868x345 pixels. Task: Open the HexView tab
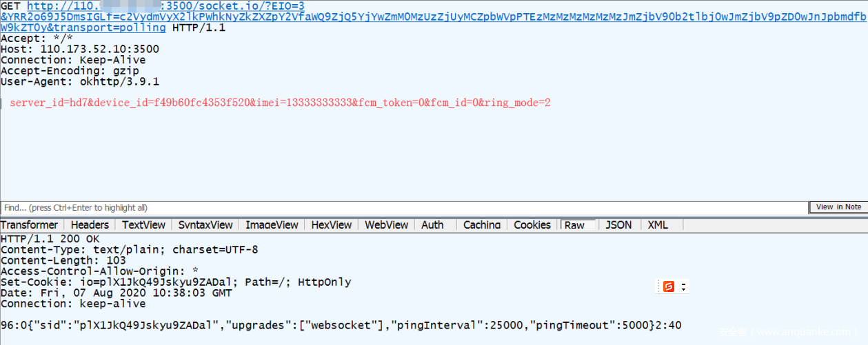pyautogui.click(x=332, y=225)
